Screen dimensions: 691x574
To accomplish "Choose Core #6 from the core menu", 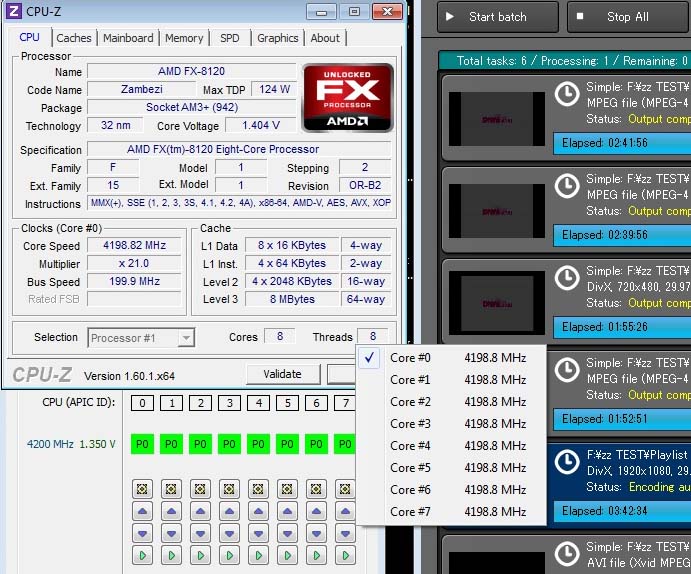I will pyautogui.click(x=451, y=490).
